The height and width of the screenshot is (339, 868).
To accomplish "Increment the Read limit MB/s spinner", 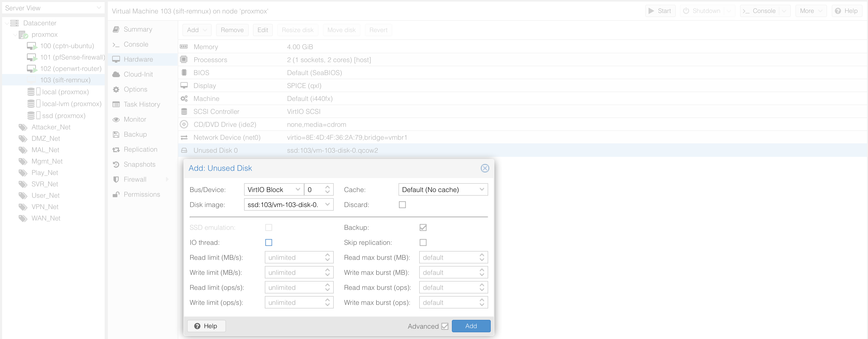I will 327,255.
